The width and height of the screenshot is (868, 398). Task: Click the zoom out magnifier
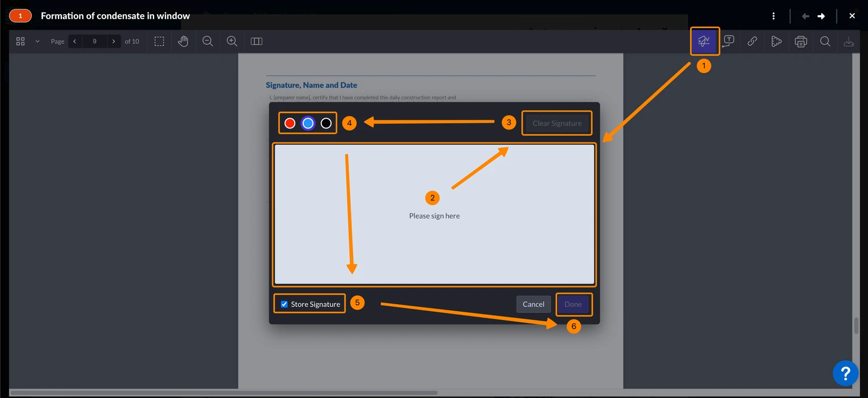[x=207, y=41]
